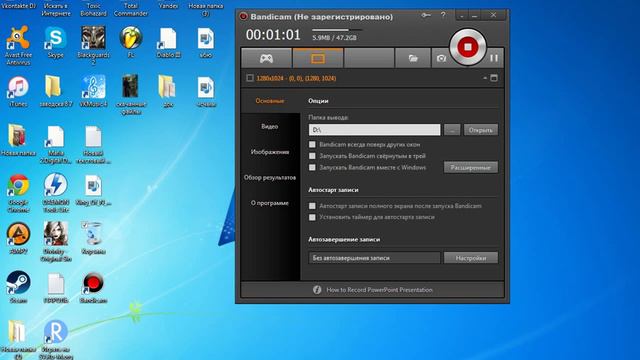Image resolution: width=640 pixels, height=360 pixels.
Task: Click the Открыть button
Action: pyautogui.click(x=480, y=130)
